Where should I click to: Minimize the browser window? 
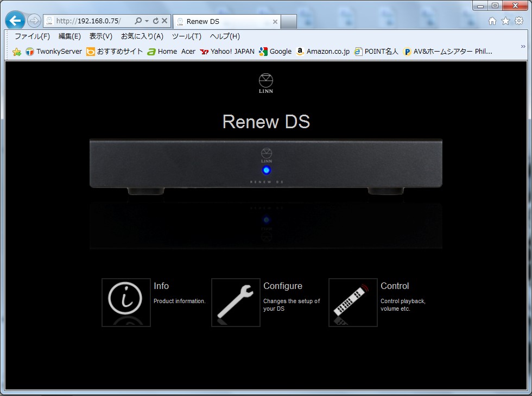tap(480, 5)
